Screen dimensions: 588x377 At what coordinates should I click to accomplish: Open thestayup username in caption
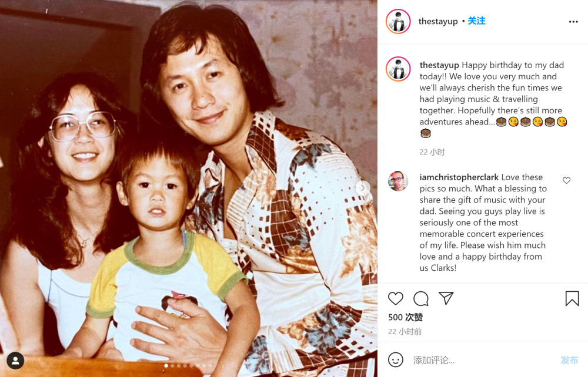pos(439,65)
